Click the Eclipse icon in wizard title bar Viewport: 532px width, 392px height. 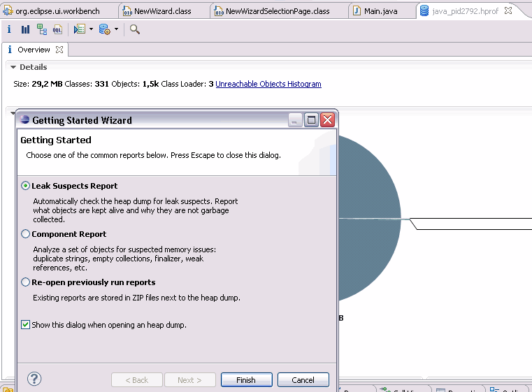pos(24,119)
